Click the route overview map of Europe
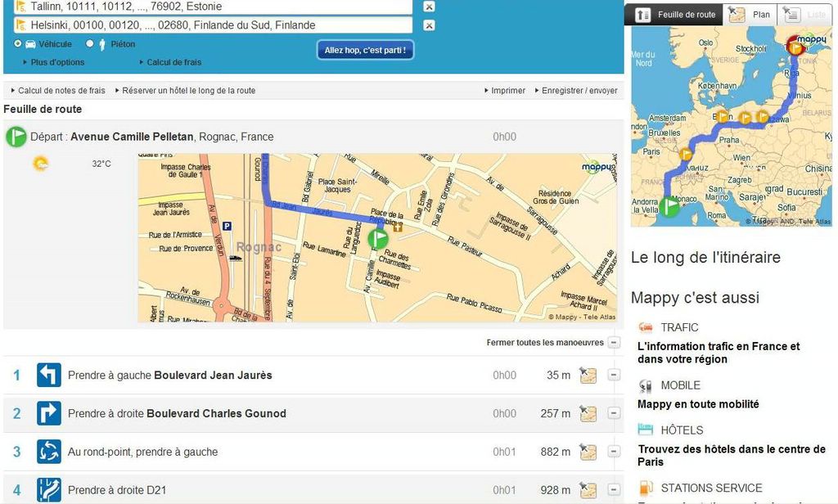 click(732, 127)
